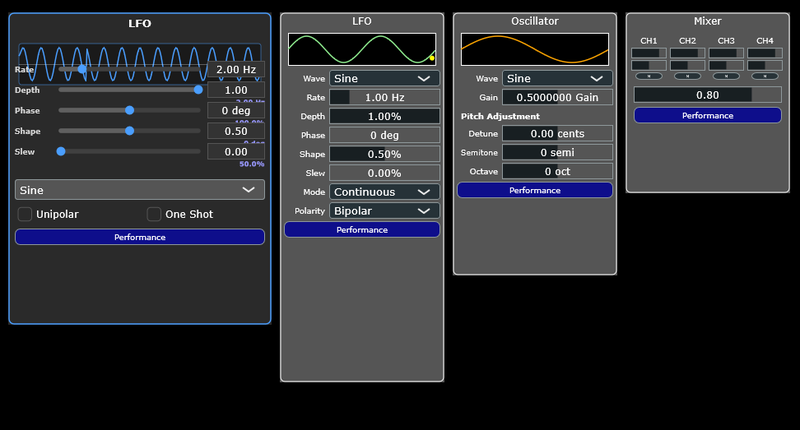Open the Polarity dropdown set to Bipolar
Image resolution: width=800 pixels, height=430 pixels.
point(384,211)
